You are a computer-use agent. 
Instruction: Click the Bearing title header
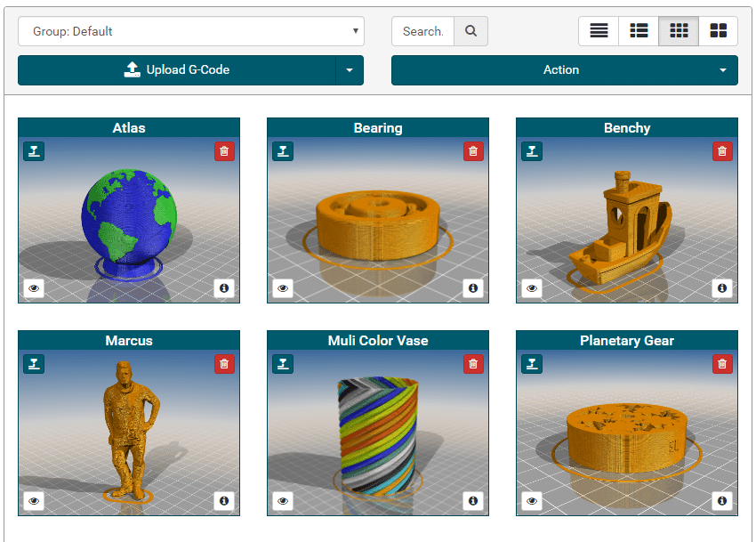click(x=378, y=127)
